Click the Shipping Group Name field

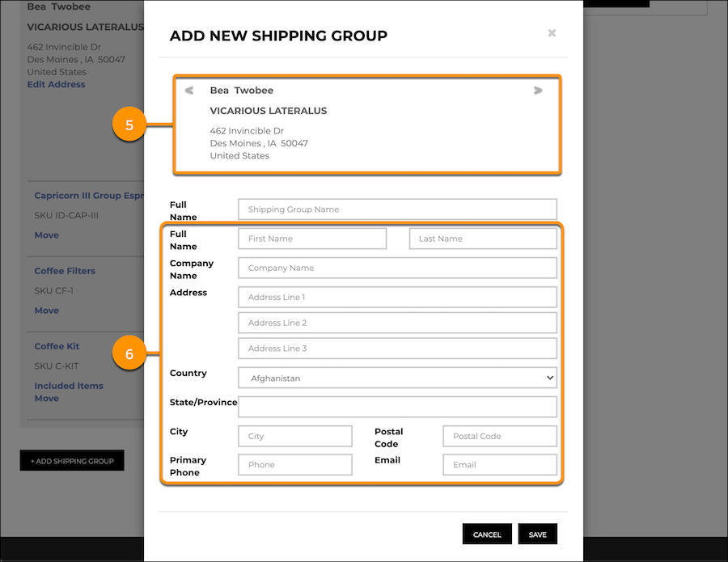point(397,209)
